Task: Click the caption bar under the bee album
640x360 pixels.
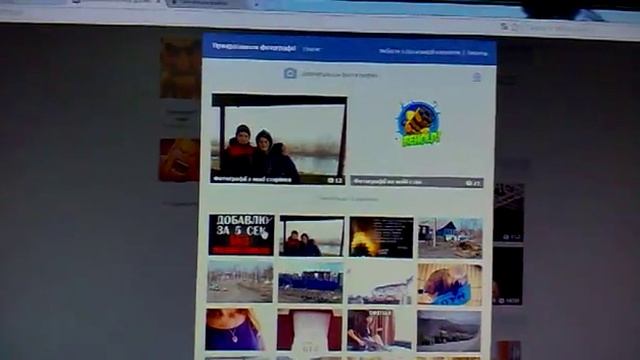Action: click(417, 183)
